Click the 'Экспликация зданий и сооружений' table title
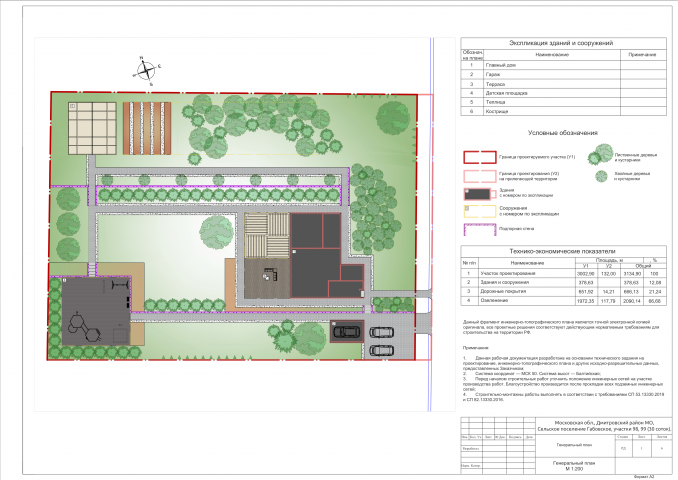Screen dimensions: 678x480 coord(561,43)
